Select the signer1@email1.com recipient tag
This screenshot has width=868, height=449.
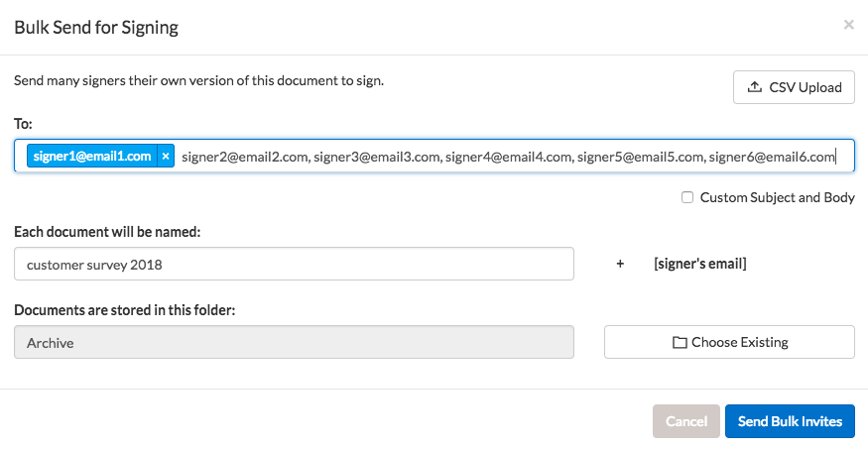(x=91, y=157)
